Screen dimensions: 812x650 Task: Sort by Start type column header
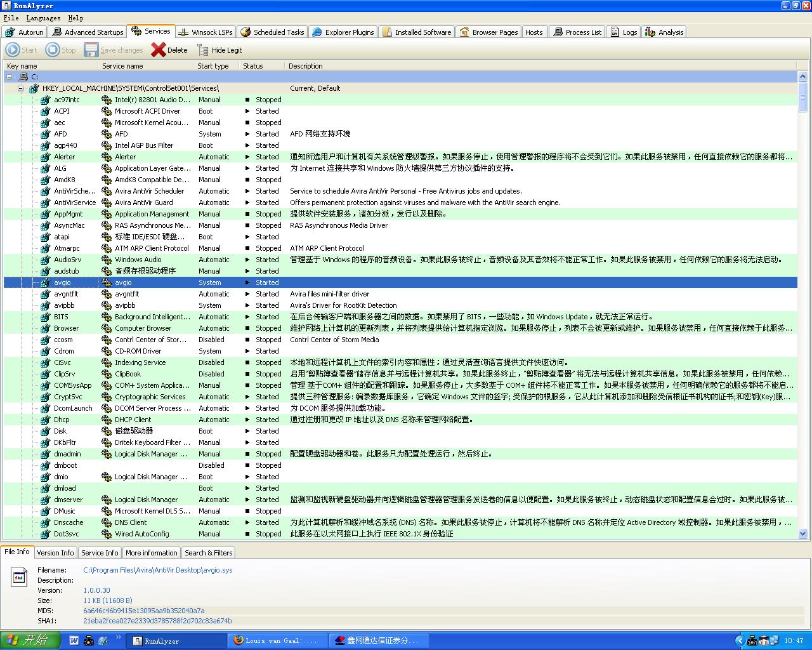(x=216, y=66)
